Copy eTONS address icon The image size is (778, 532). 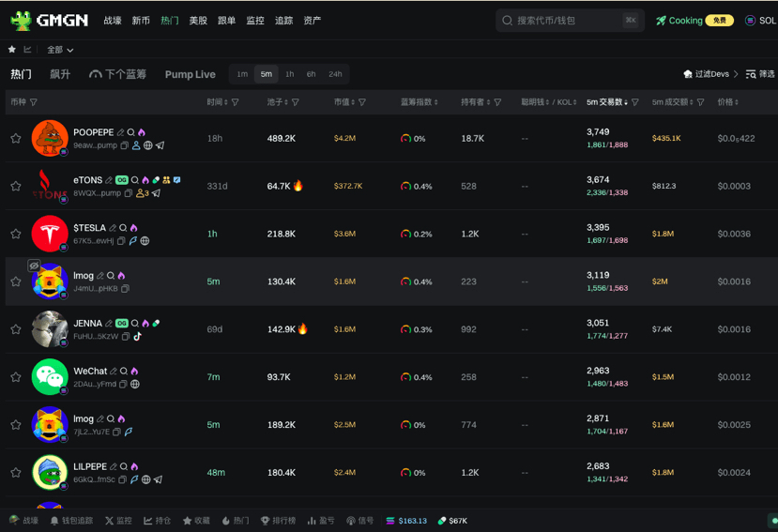[128, 193]
